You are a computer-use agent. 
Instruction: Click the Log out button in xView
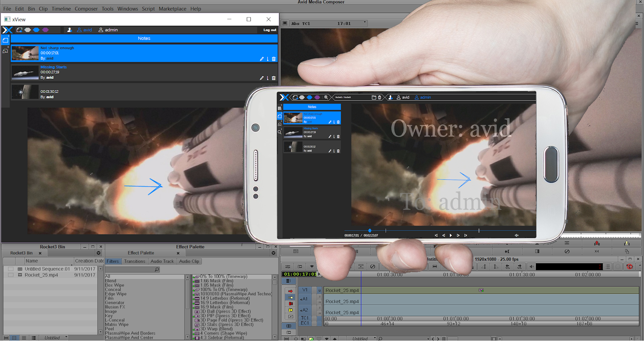(270, 30)
